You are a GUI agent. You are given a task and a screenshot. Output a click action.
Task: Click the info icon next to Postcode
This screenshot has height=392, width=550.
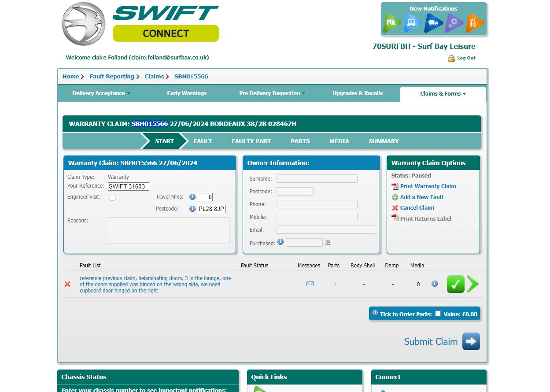pos(192,209)
